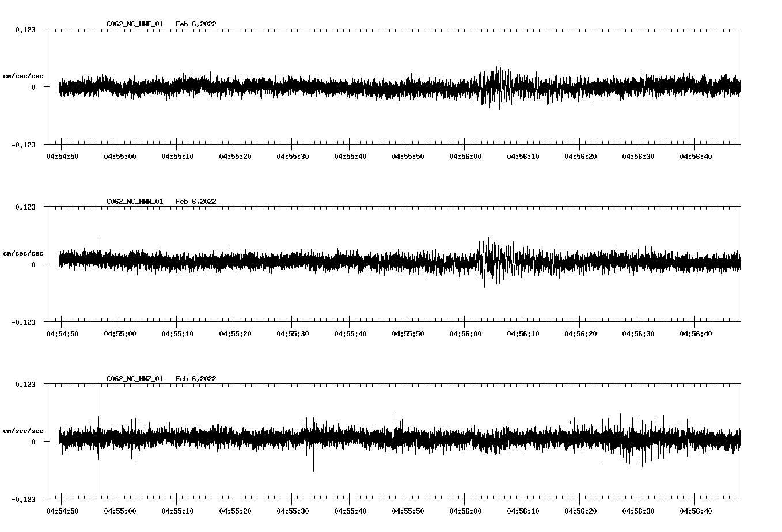Click the zero baseline label of HNN axis
Image resolution: width=782 pixels, height=532 pixels.
tap(33, 264)
